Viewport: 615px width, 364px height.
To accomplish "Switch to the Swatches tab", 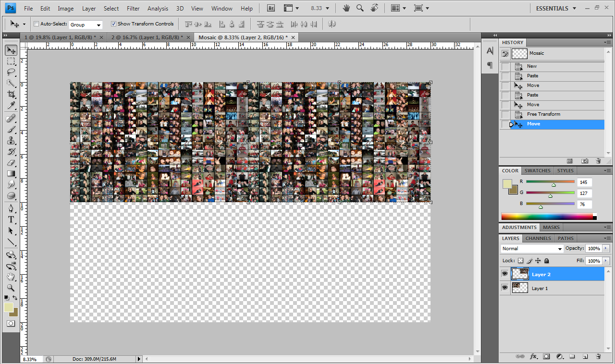I will click(537, 170).
